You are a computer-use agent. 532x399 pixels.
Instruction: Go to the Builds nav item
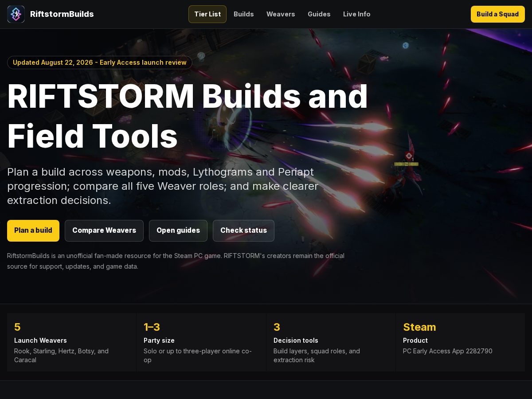point(244,14)
